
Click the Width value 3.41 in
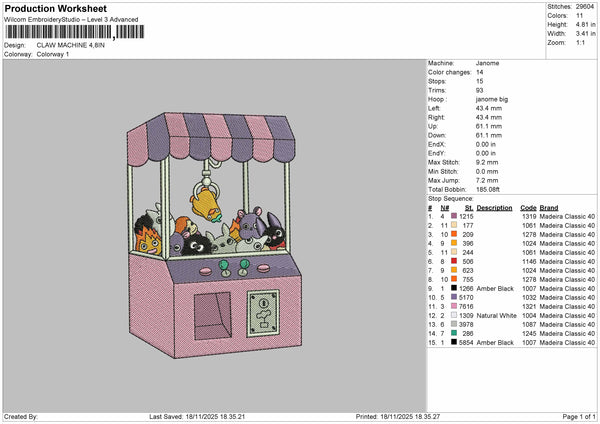coord(585,34)
